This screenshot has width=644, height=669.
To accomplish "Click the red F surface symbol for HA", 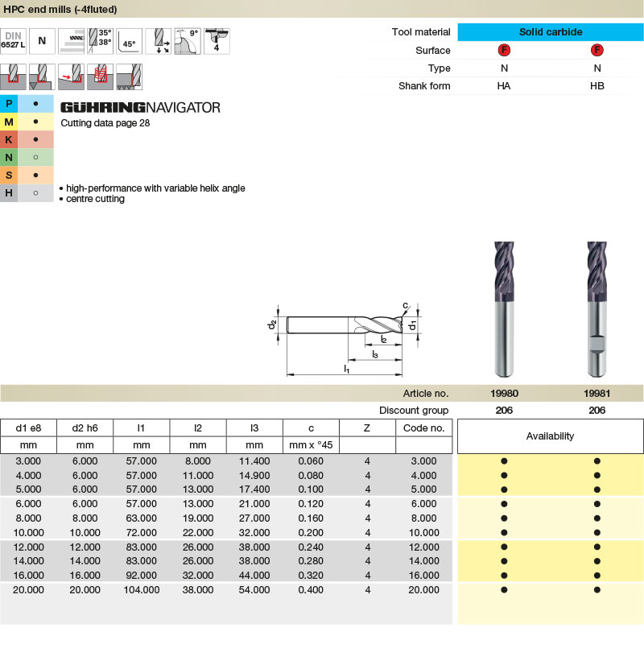I will point(505,51).
